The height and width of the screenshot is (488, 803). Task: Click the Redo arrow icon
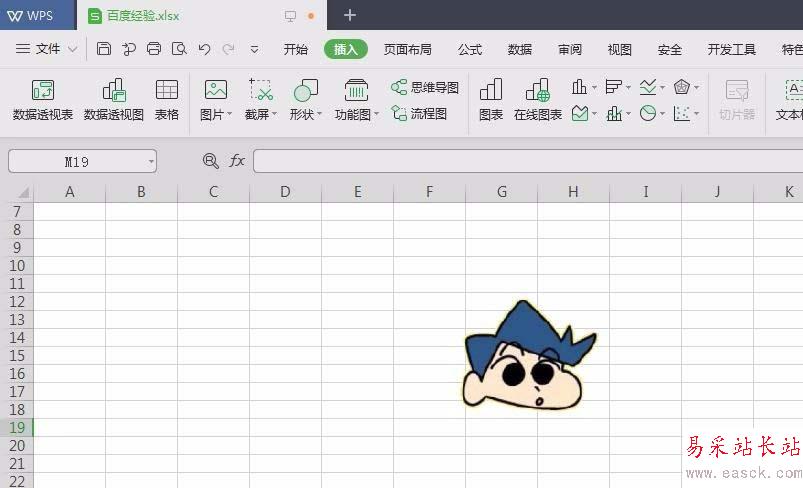(228, 49)
